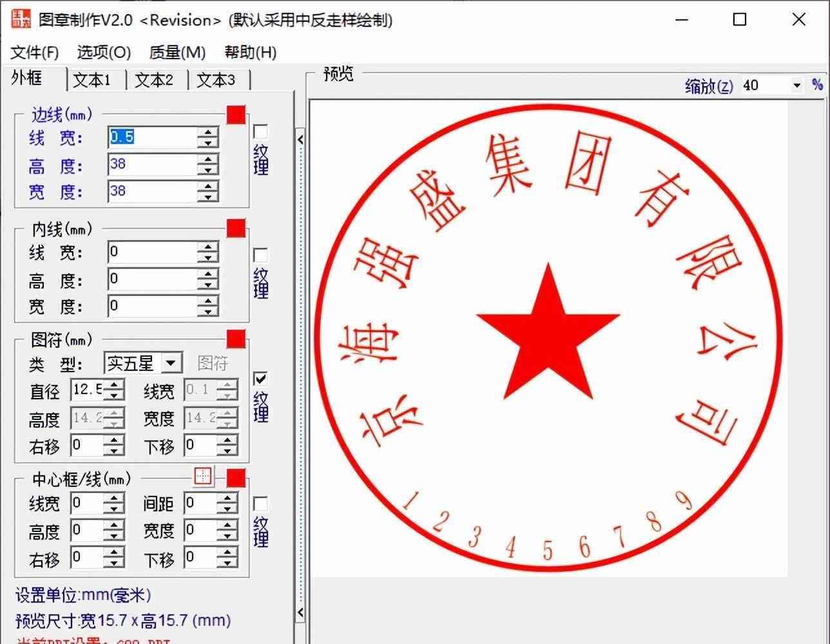Open the 帮助(H) menu

click(x=250, y=52)
